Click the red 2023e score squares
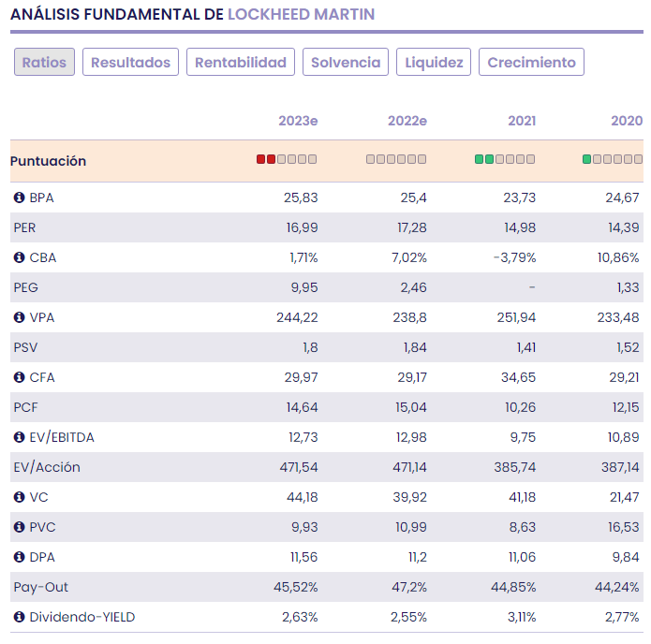Screen dimensions: 651x644 pyautogui.click(x=266, y=160)
